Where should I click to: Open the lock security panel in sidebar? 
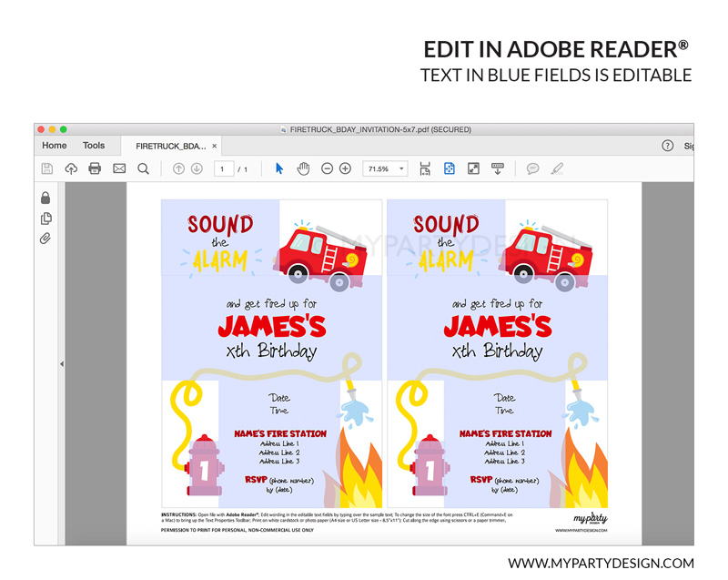[45, 198]
